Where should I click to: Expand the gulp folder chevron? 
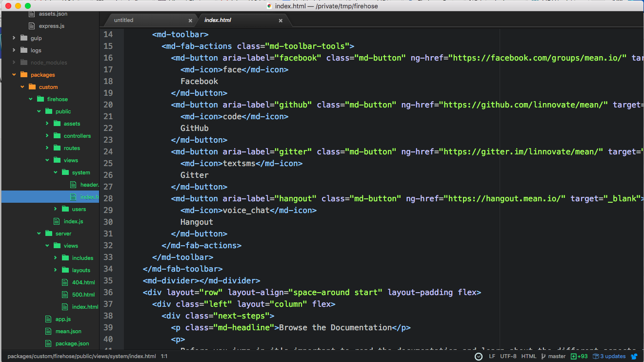point(14,38)
